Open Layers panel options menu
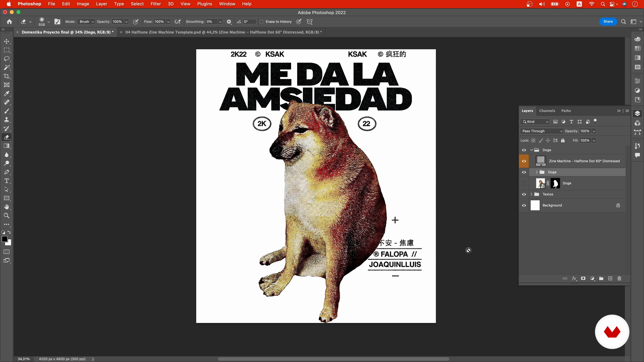The image size is (644, 362). tap(627, 111)
